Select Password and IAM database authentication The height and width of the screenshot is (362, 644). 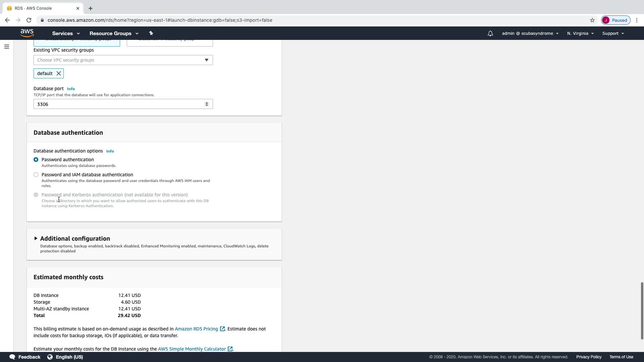36,175
